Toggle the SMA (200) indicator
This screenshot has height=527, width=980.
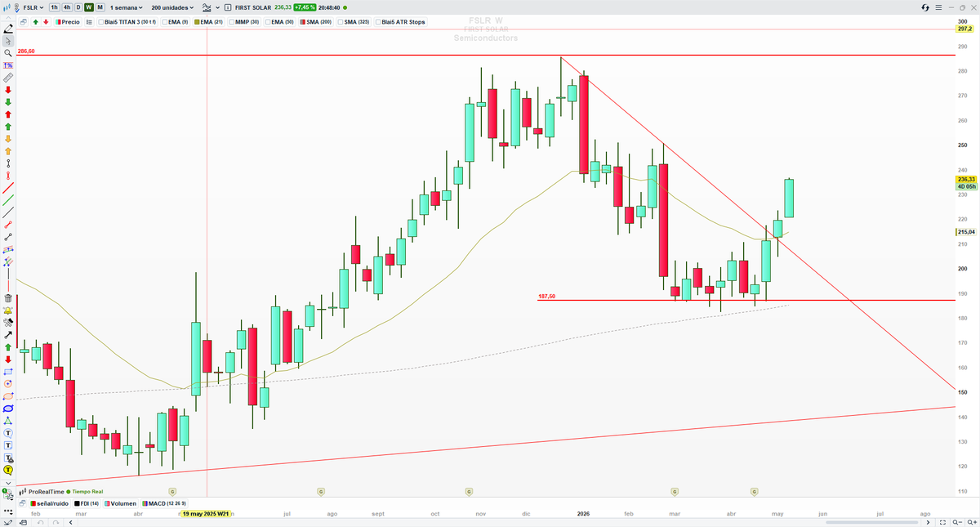315,22
